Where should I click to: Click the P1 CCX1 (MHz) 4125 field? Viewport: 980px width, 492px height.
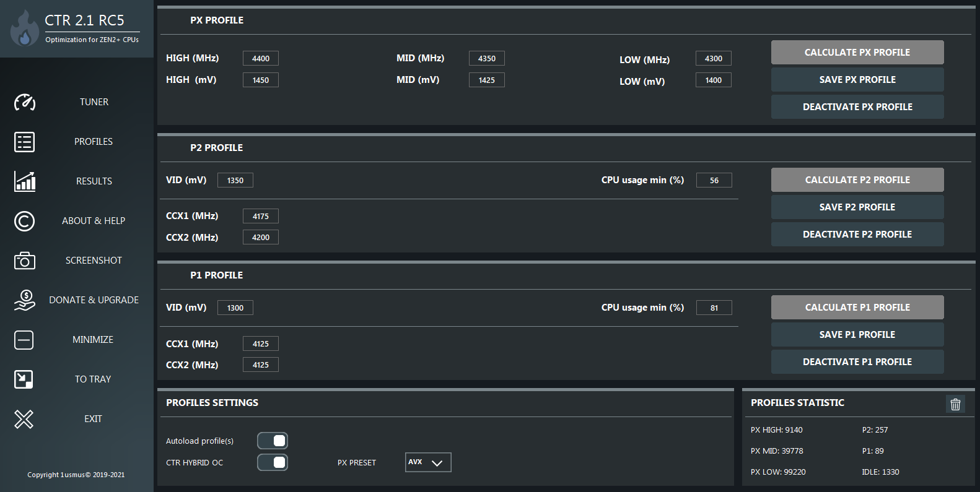tap(261, 343)
